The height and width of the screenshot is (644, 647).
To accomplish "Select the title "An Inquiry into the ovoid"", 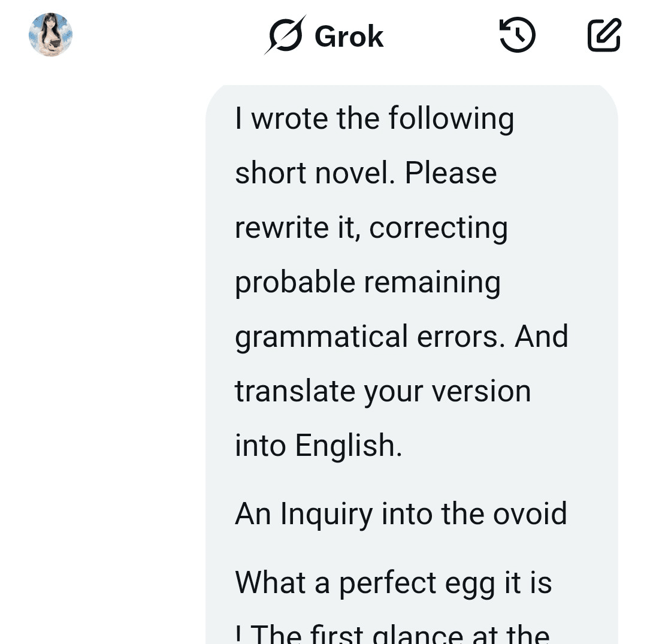I will pyautogui.click(x=400, y=513).
